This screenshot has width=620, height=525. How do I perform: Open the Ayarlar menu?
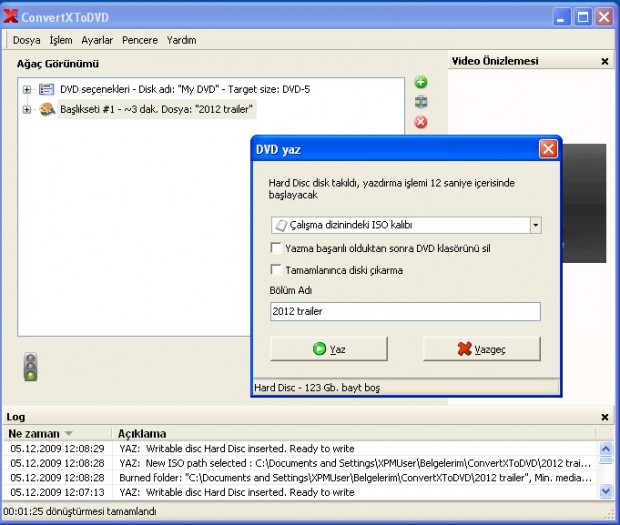[x=97, y=40]
